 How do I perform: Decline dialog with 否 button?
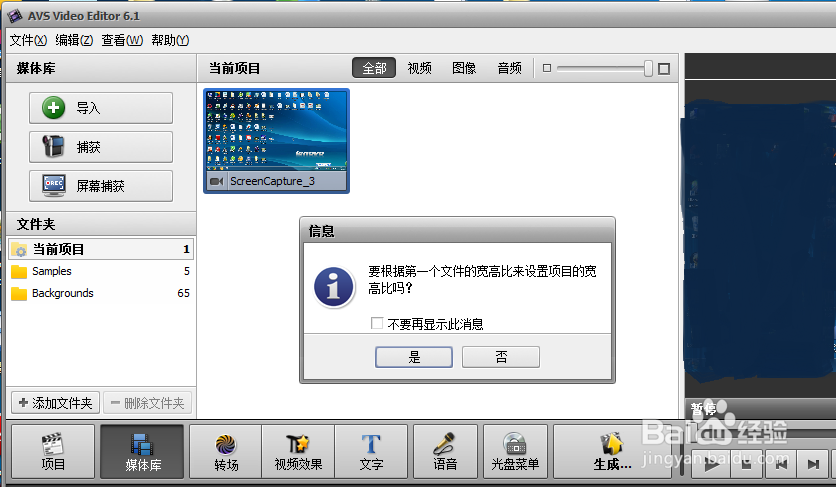click(x=501, y=357)
